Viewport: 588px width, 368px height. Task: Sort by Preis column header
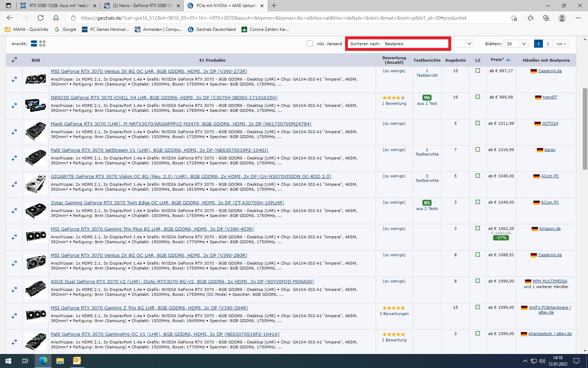[x=500, y=60]
